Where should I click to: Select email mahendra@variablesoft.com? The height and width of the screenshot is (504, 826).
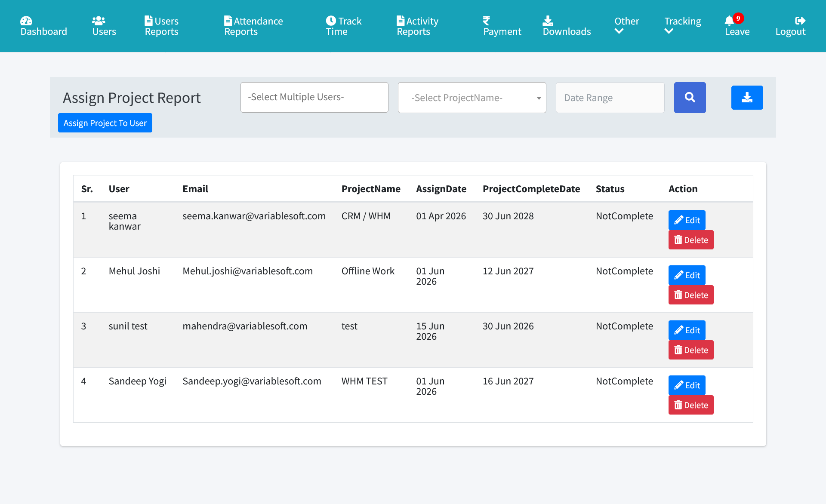coord(245,326)
